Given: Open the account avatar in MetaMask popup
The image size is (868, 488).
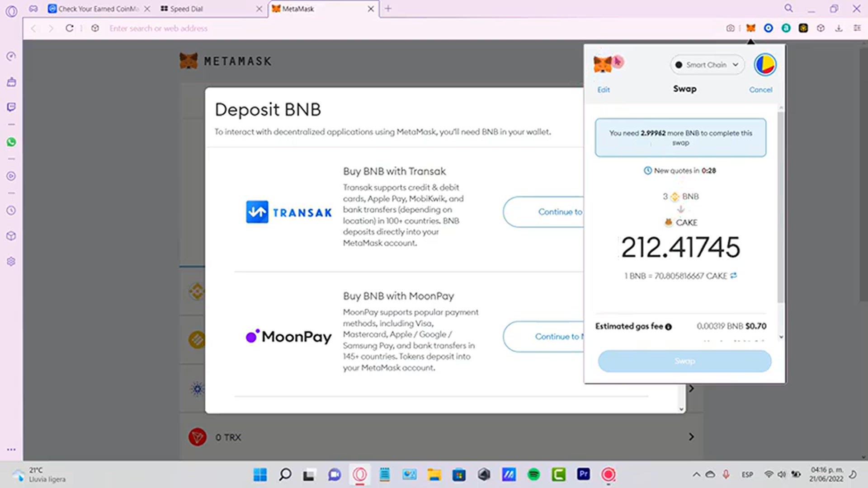Looking at the screenshot, I should pos(765,65).
